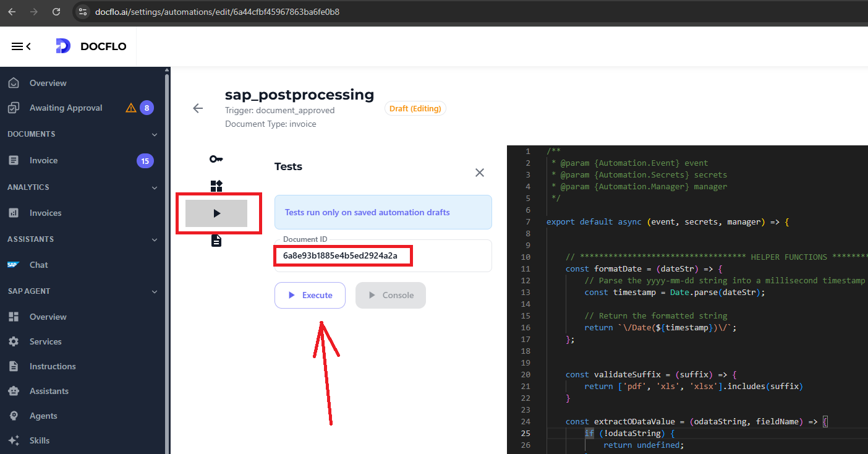The image size is (868, 454).
Task: Open the Agents page
Action: tap(43, 416)
